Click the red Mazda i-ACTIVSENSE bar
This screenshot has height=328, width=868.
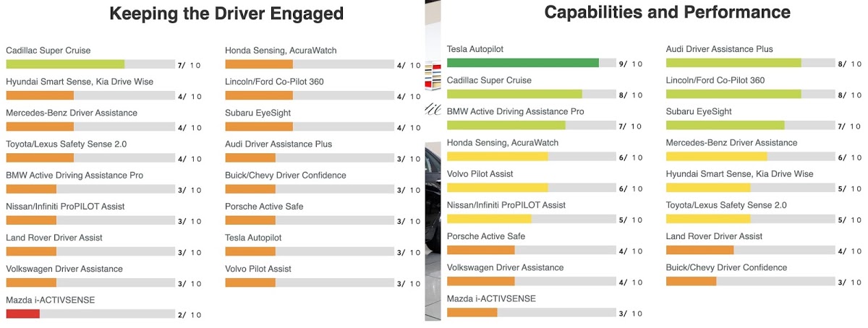(22, 314)
